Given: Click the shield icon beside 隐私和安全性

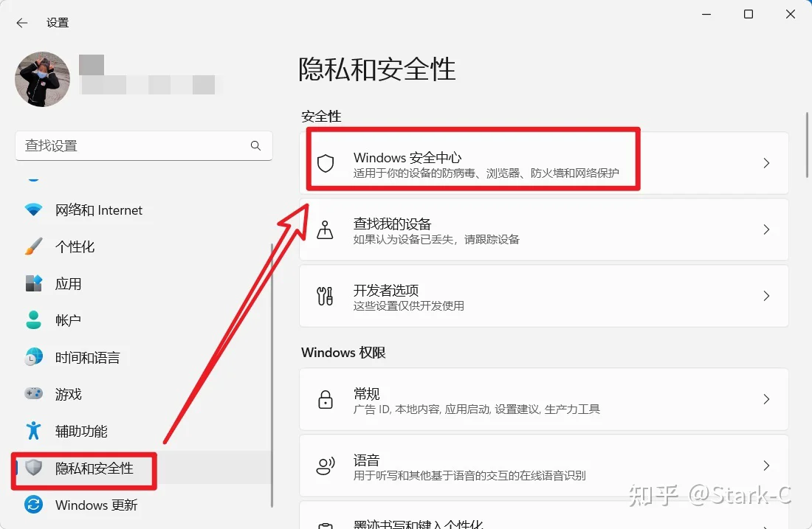Looking at the screenshot, I should pyautogui.click(x=34, y=468).
